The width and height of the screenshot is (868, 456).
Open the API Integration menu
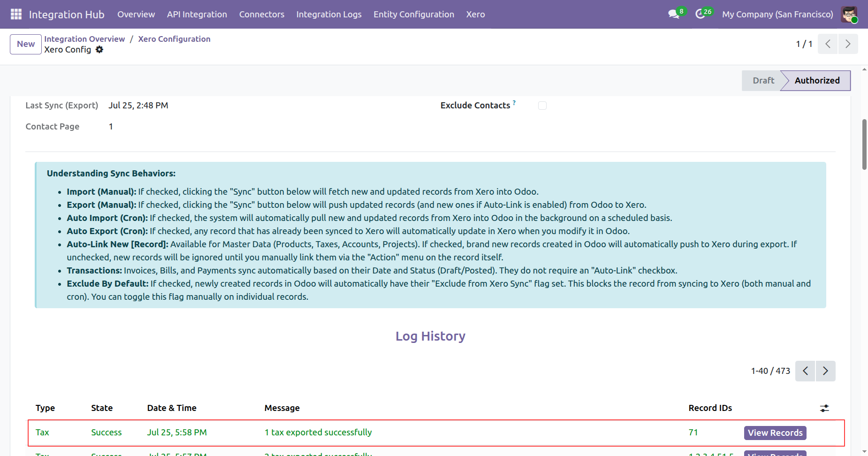[x=197, y=14]
